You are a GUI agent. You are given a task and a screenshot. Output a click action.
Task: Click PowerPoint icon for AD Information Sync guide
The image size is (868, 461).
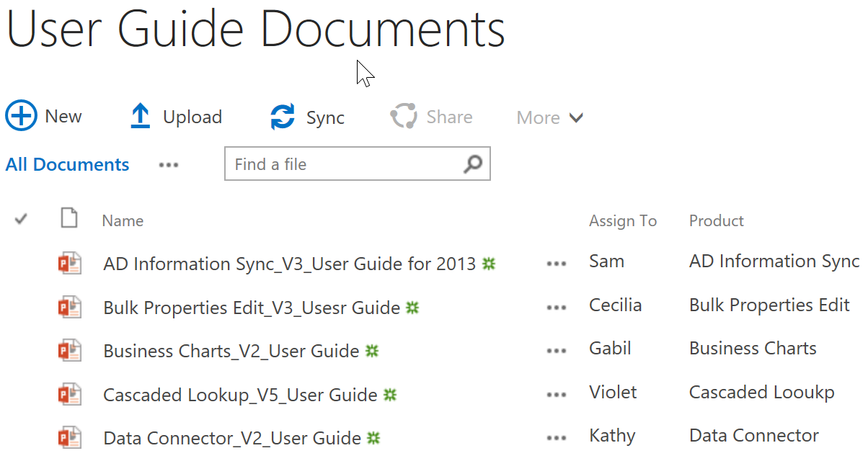click(70, 264)
